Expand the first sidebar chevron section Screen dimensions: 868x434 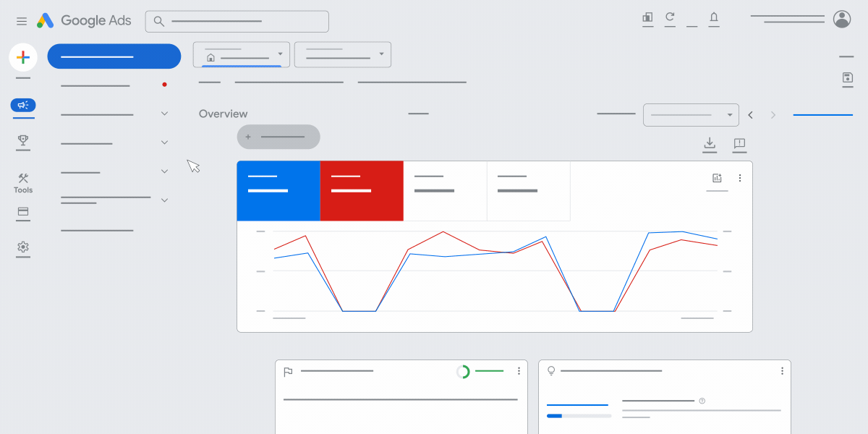(164, 114)
